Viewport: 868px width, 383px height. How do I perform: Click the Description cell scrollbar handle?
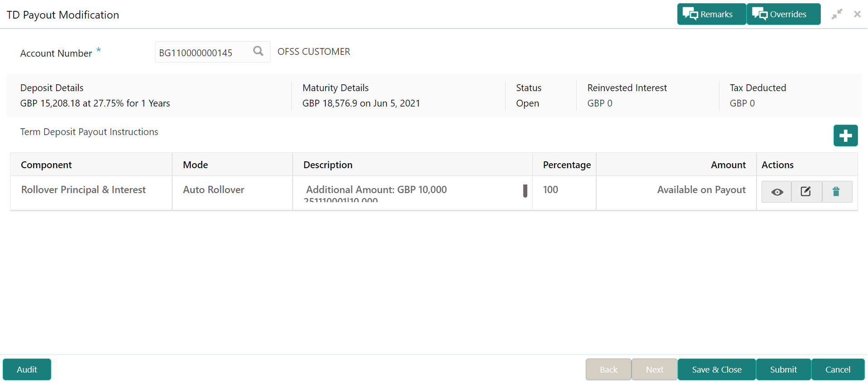pos(525,191)
